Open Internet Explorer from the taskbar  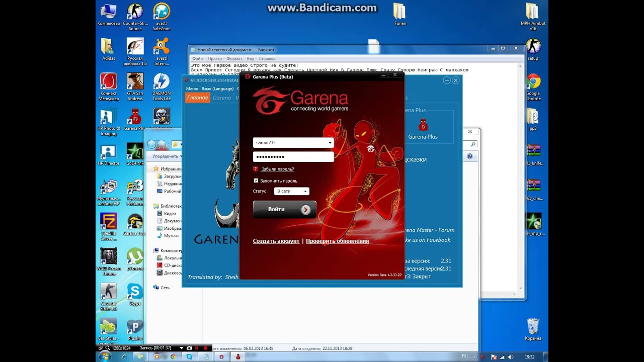tap(124, 356)
